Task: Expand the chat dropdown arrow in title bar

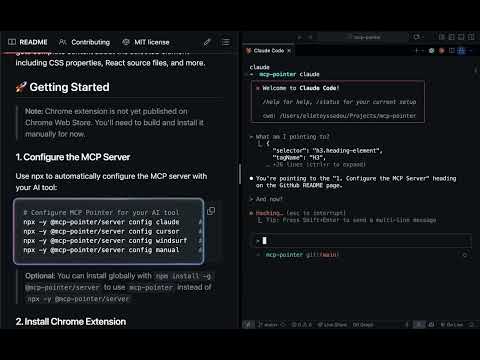Action: (423, 37)
